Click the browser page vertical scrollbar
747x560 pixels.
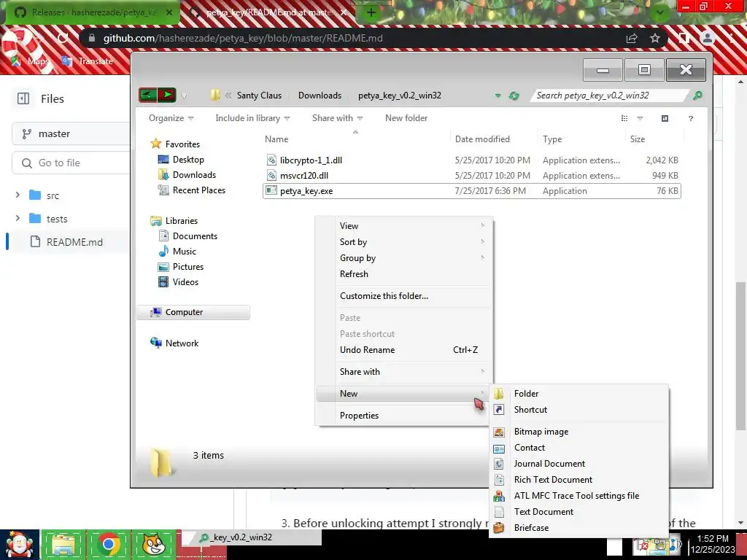(740, 355)
